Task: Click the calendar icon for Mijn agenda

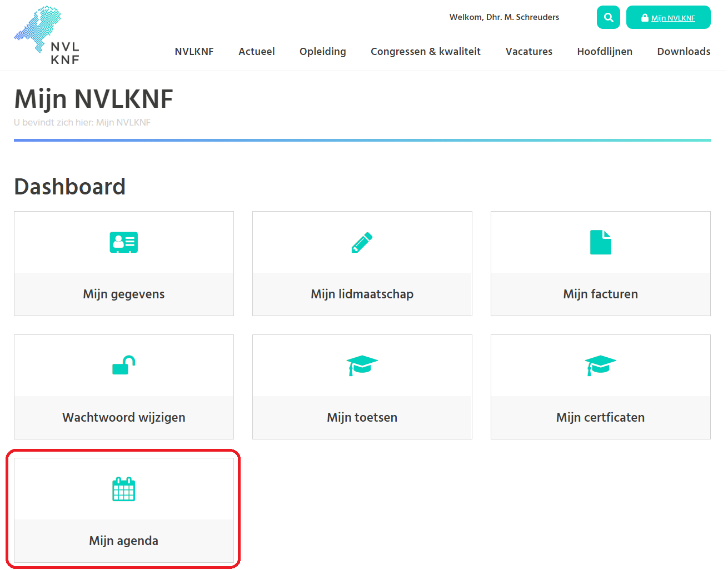Action: (x=124, y=489)
